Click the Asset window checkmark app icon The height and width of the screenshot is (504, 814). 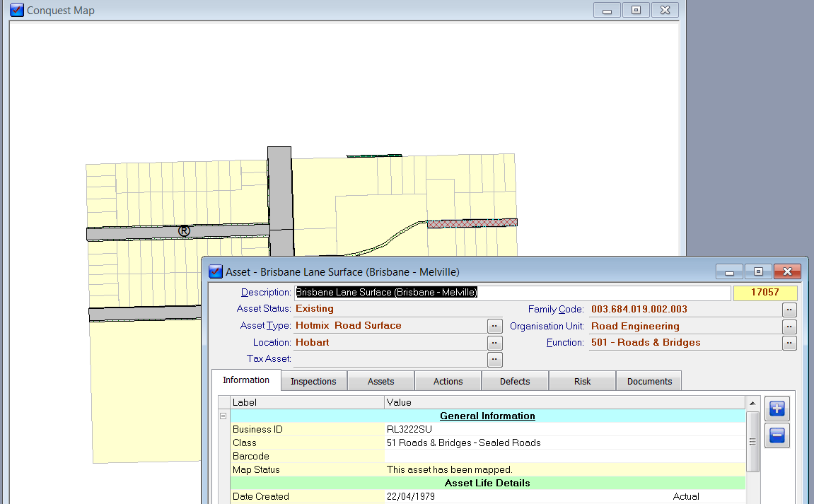click(x=216, y=271)
